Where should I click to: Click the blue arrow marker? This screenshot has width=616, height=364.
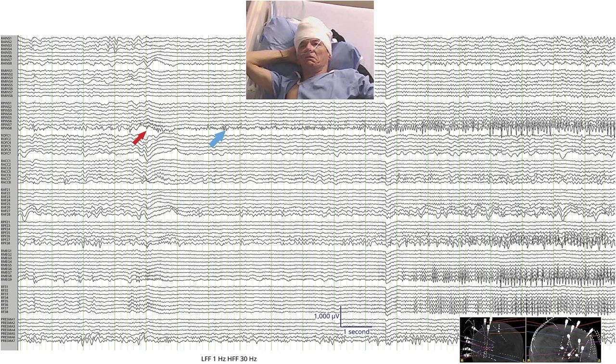[x=217, y=139]
